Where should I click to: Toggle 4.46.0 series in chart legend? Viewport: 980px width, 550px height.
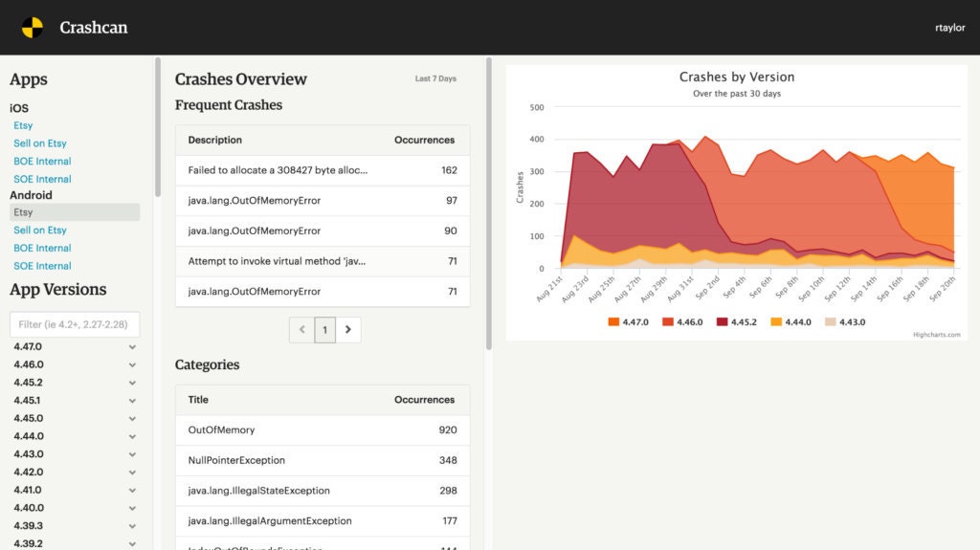pyautogui.click(x=682, y=322)
